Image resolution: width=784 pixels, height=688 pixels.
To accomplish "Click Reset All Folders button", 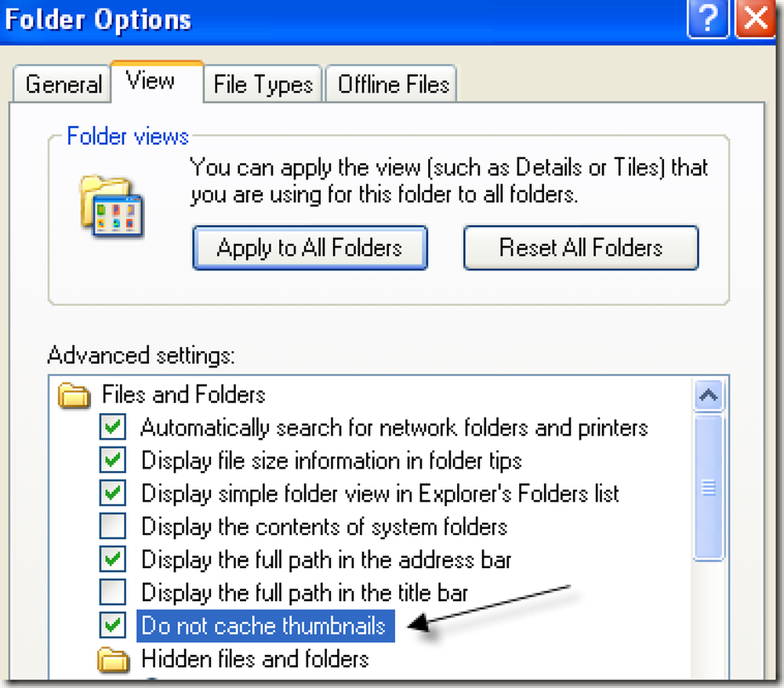I will tap(581, 248).
